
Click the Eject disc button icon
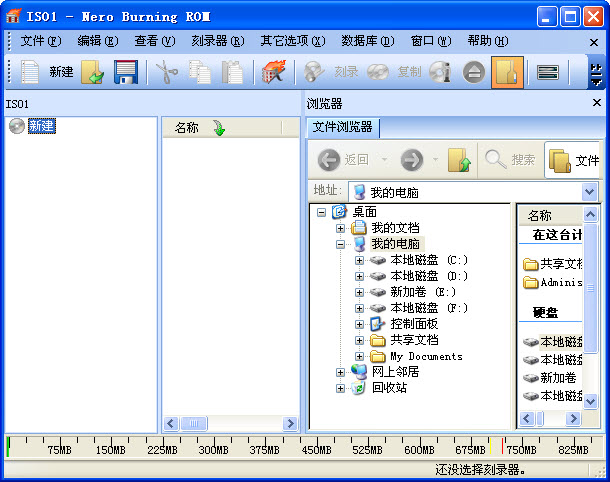click(x=474, y=72)
